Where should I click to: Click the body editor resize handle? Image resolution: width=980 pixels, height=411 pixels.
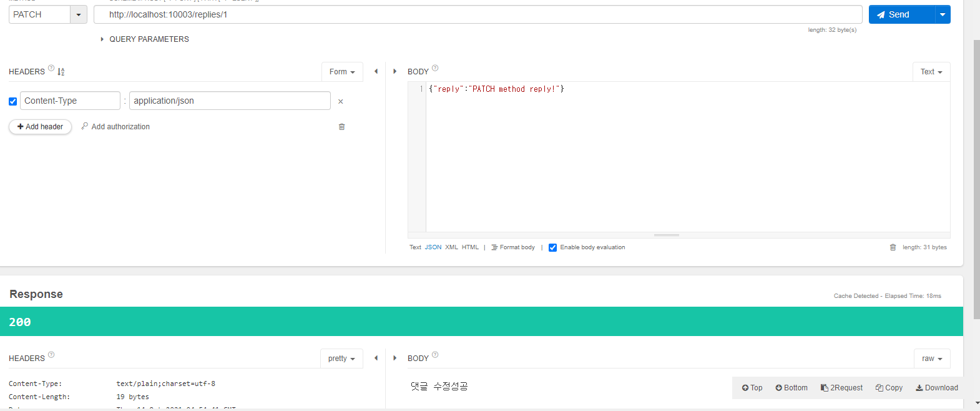(x=667, y=235)
